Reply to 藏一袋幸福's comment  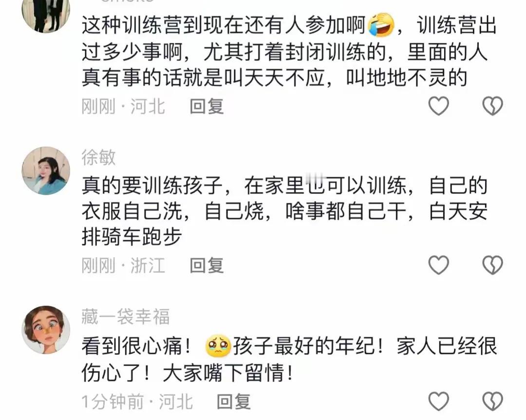click(x=234, y=401)
